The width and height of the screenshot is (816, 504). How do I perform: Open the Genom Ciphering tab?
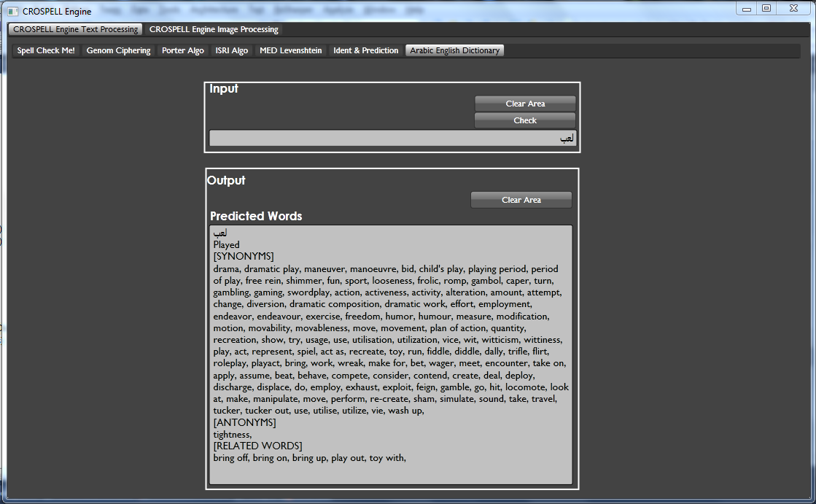(x=118, y=51)
